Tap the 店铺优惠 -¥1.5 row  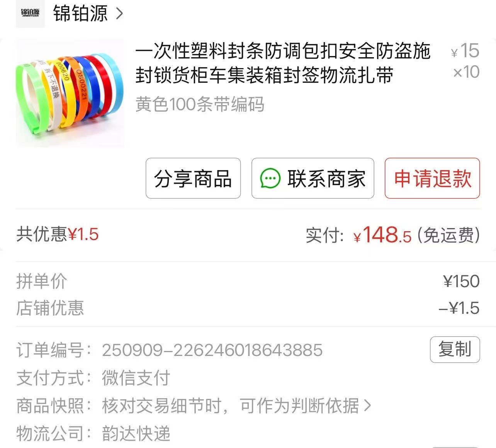click(x=248, y=308)
